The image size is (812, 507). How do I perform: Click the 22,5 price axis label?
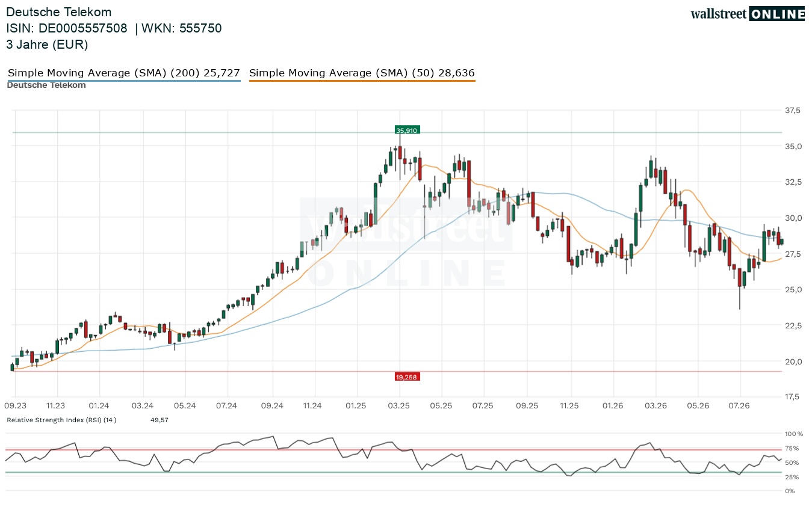[793, 325]
